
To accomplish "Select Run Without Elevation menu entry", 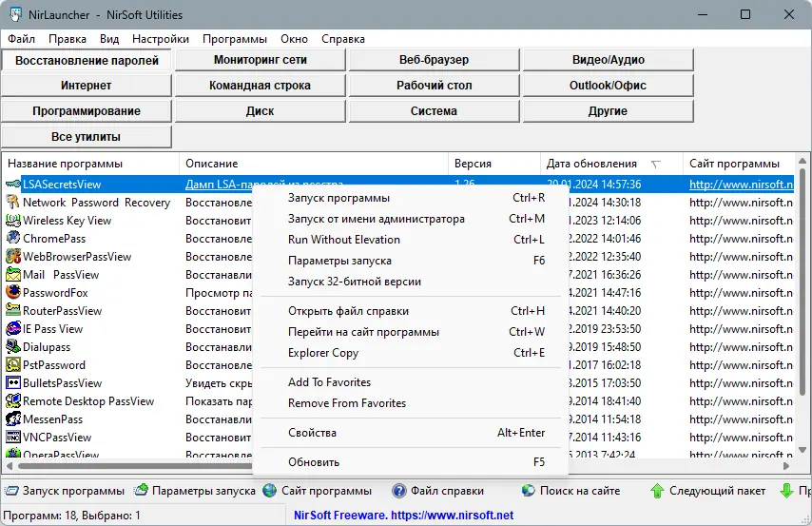I will point(410,240).
